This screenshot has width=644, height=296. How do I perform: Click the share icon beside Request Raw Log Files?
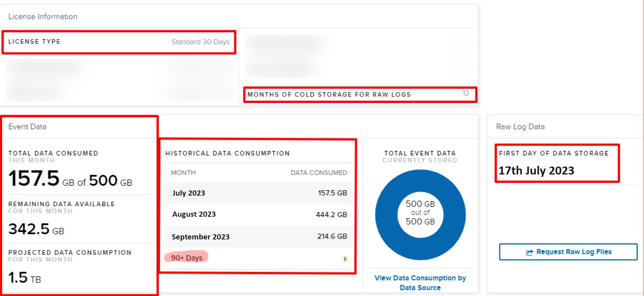[x=529, y=252]
